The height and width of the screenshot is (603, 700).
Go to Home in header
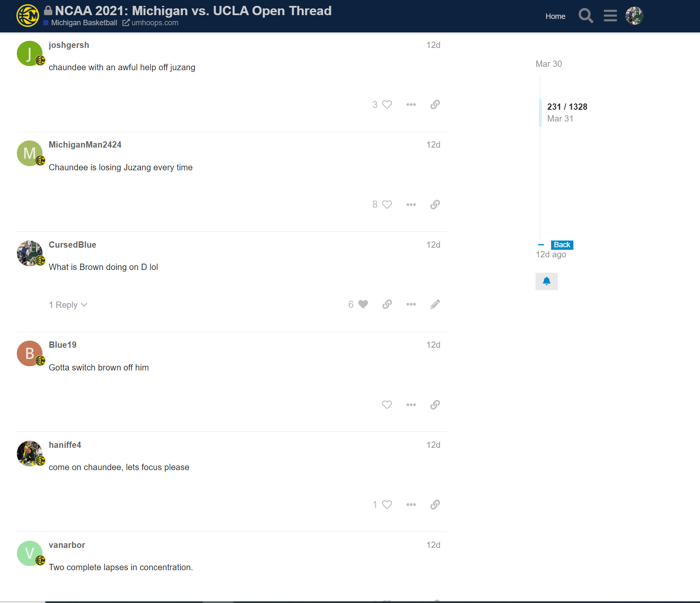555,16
